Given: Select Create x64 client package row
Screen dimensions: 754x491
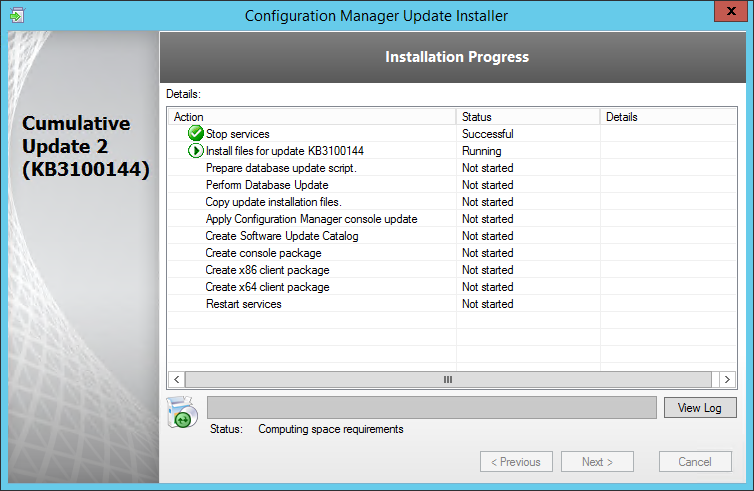Looking at the screenshot, I should (452, 287).
